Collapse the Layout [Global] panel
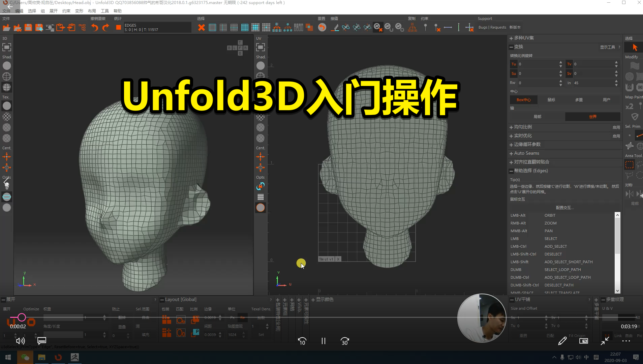The height and width of the screenshot is (364, 643). [162, 300]
